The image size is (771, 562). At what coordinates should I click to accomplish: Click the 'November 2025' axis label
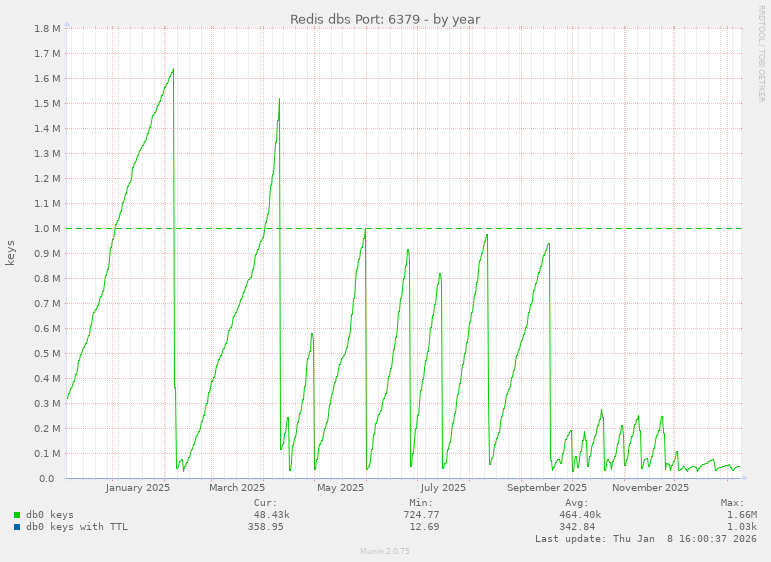click(x=650, y=488)
